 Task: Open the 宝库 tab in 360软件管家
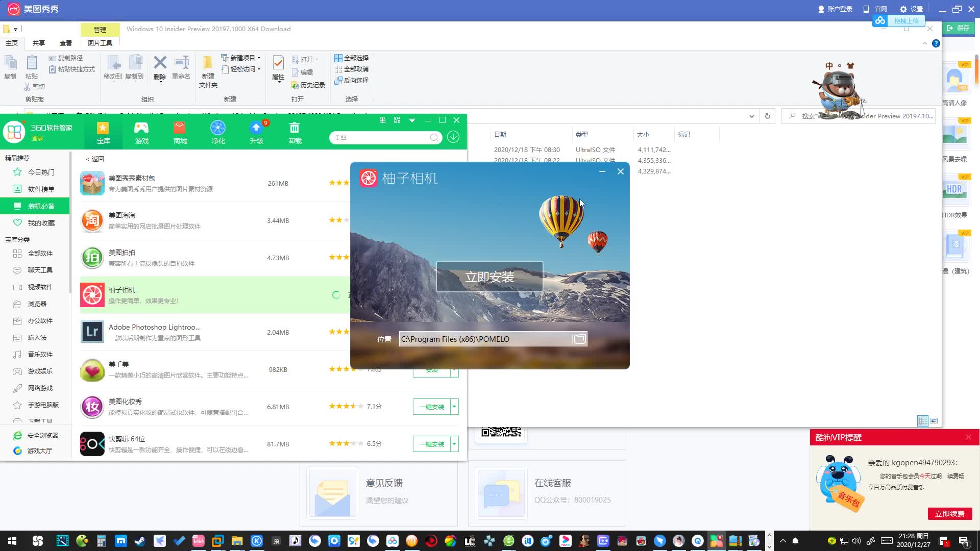(x=103, y=133)
